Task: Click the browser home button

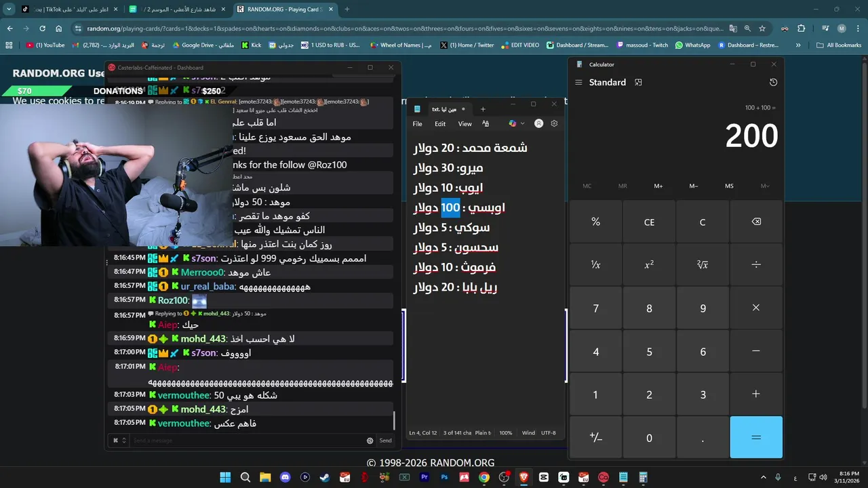Action: click(x=59, y=28)
